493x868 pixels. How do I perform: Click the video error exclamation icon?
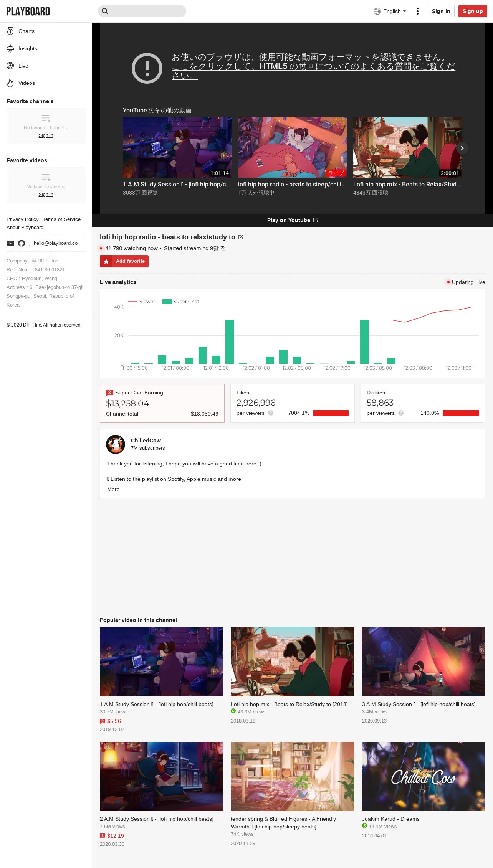click(x=147, y=68)
